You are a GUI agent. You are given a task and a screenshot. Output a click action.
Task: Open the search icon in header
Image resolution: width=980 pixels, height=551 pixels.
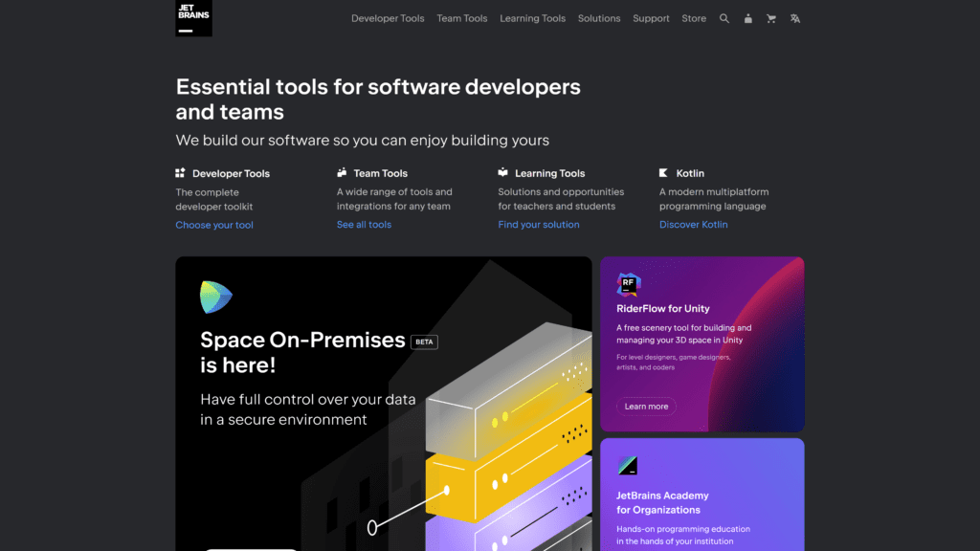724,19
